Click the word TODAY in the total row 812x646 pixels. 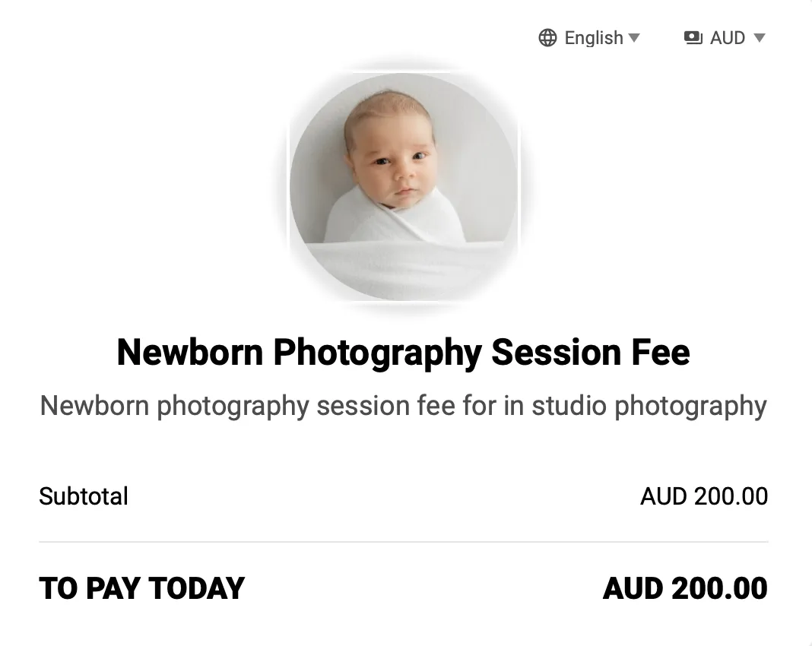[x=197, y=588]
